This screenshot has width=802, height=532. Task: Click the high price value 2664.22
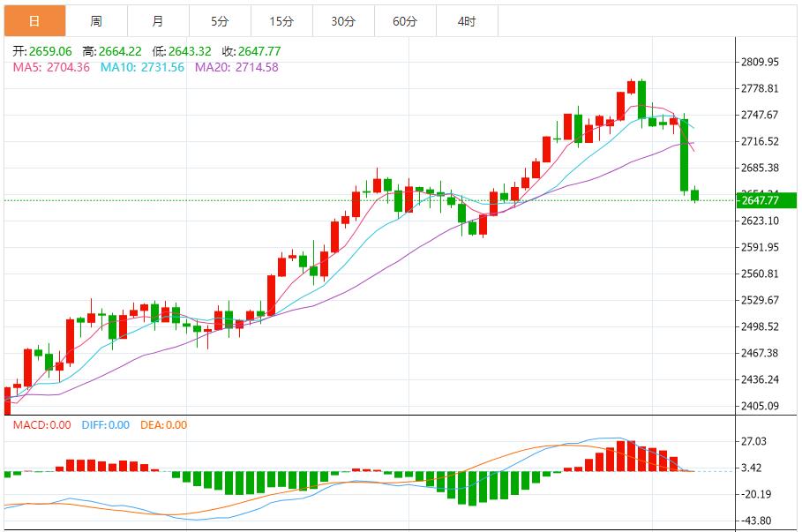(120, 51)
